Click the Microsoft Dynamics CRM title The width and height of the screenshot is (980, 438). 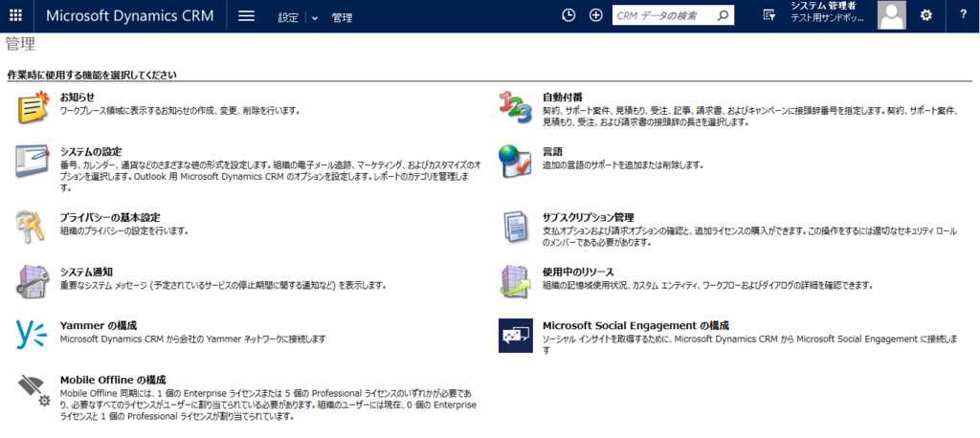point(129,15)
